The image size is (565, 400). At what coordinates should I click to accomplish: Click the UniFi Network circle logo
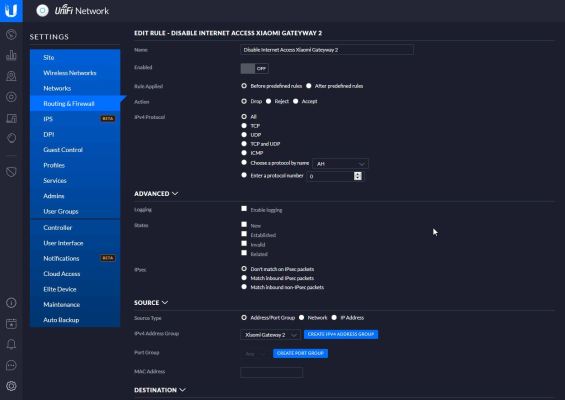[43, 11]
